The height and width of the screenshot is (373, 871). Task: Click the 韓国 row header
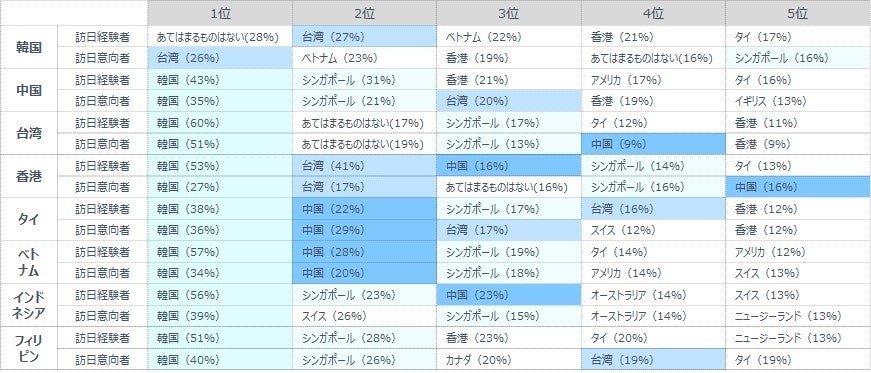click(x=29, y=47)
